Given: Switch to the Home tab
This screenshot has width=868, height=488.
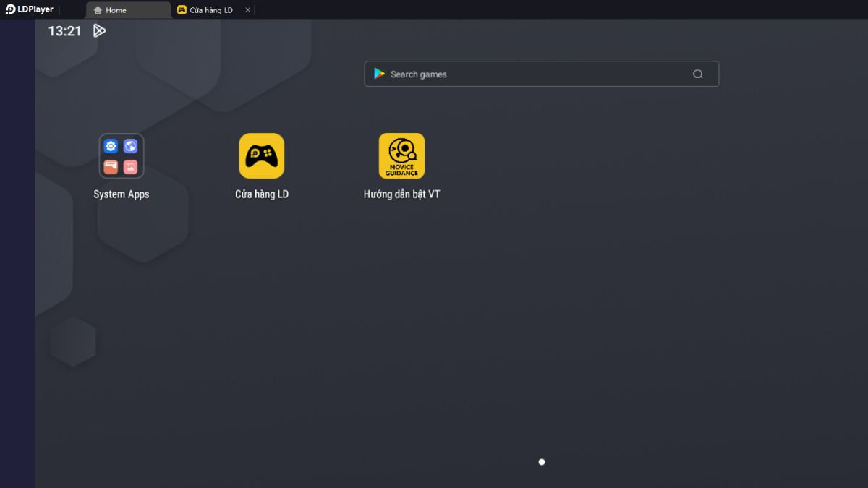Looking at the screenshot, I should pyautogui.click(x=127, y=10).
